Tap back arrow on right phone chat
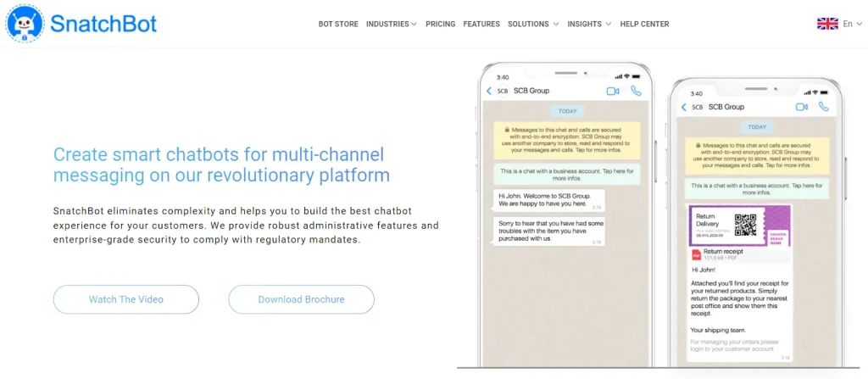 point(684,107)
